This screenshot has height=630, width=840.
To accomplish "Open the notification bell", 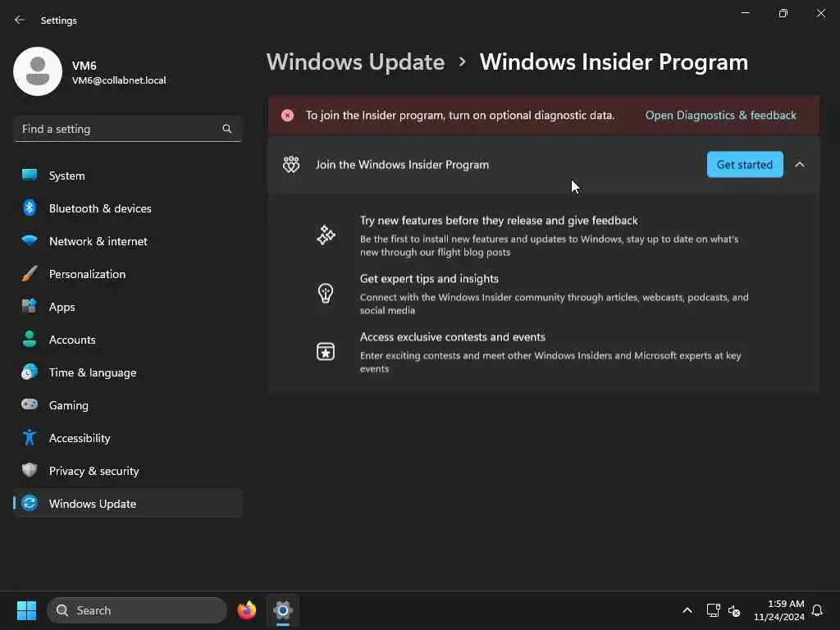I will pos(817,610).
